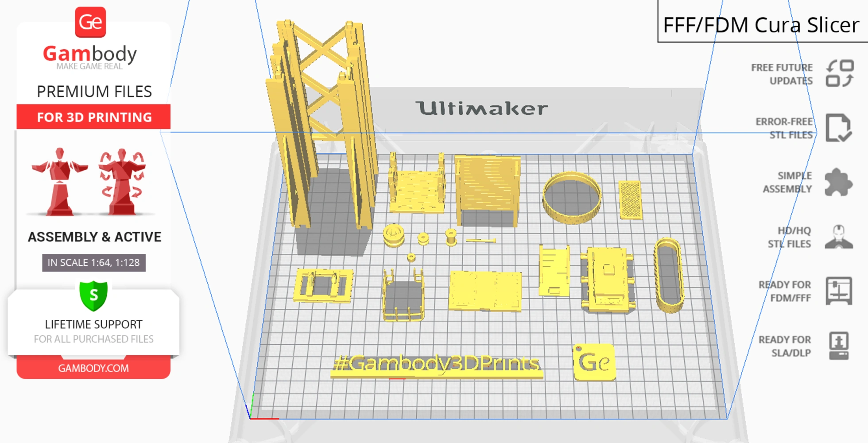The image size is (868, 443).
Task: Click the GAMBODY.COM button
Action: [x=93, y=368]
